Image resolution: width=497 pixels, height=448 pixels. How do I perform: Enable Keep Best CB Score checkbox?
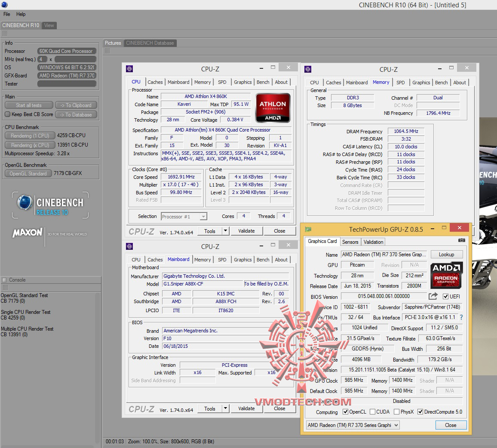[7, 114]
